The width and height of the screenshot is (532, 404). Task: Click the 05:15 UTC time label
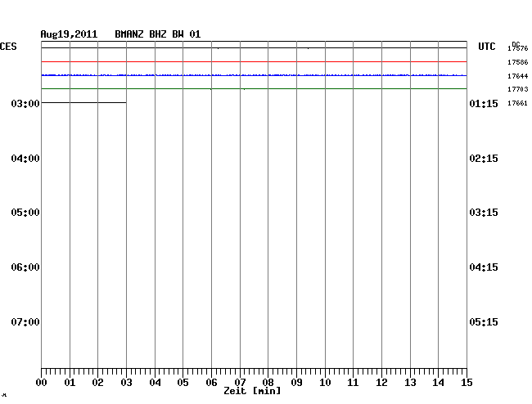pos(484,321)
